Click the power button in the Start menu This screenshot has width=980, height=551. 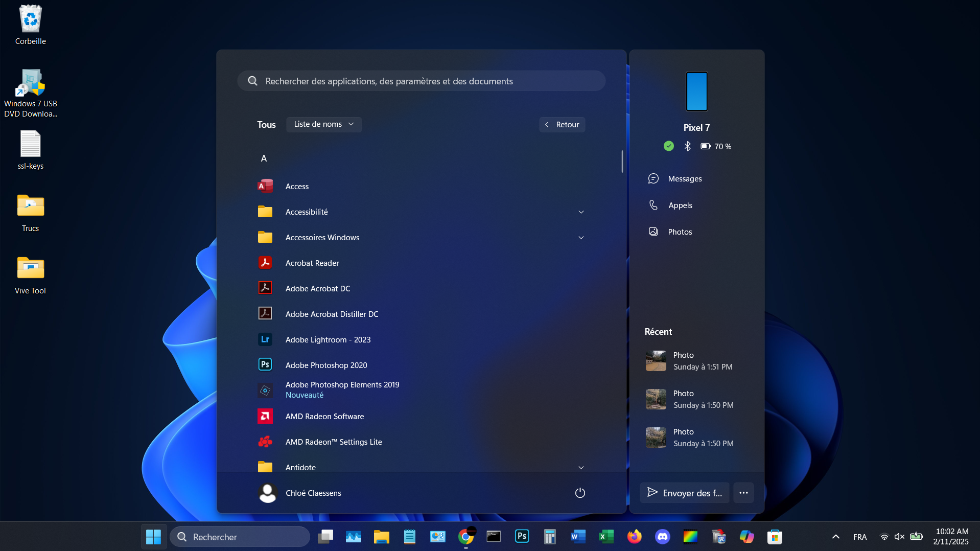pyautogui.click(x=580, y=493)
